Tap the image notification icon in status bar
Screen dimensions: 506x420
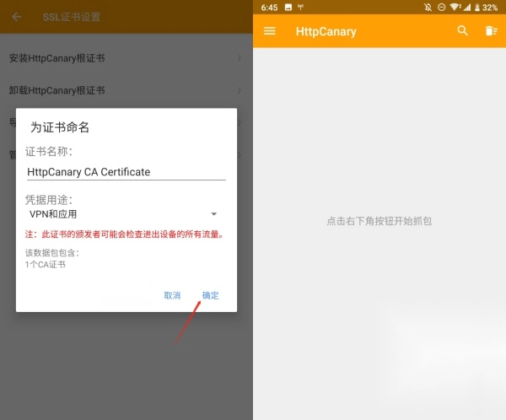(x=288, y=8)
